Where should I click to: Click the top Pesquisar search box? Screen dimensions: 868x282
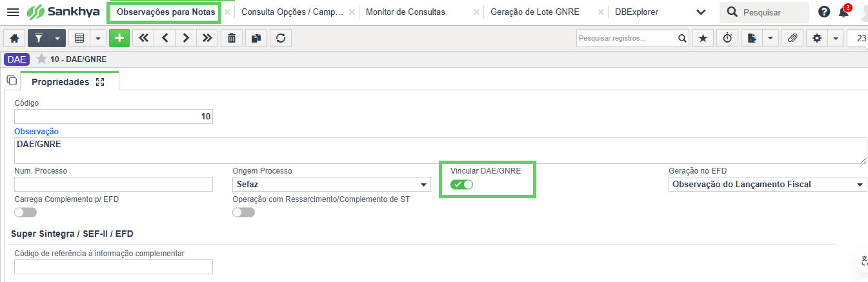point(764,12)
